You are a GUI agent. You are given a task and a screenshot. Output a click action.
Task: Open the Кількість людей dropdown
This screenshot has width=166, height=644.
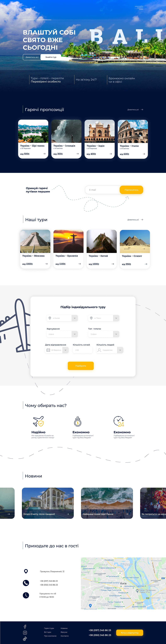120,350
